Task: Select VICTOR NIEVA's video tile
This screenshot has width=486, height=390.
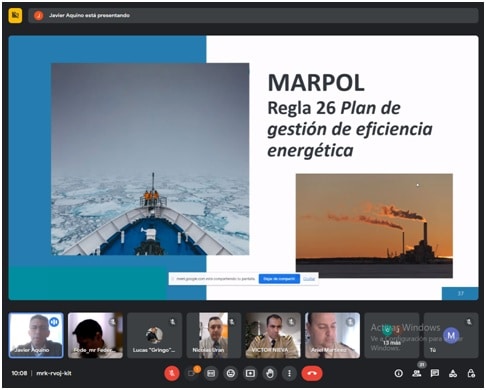Action: pyautogui.click(x=273, y=335)
